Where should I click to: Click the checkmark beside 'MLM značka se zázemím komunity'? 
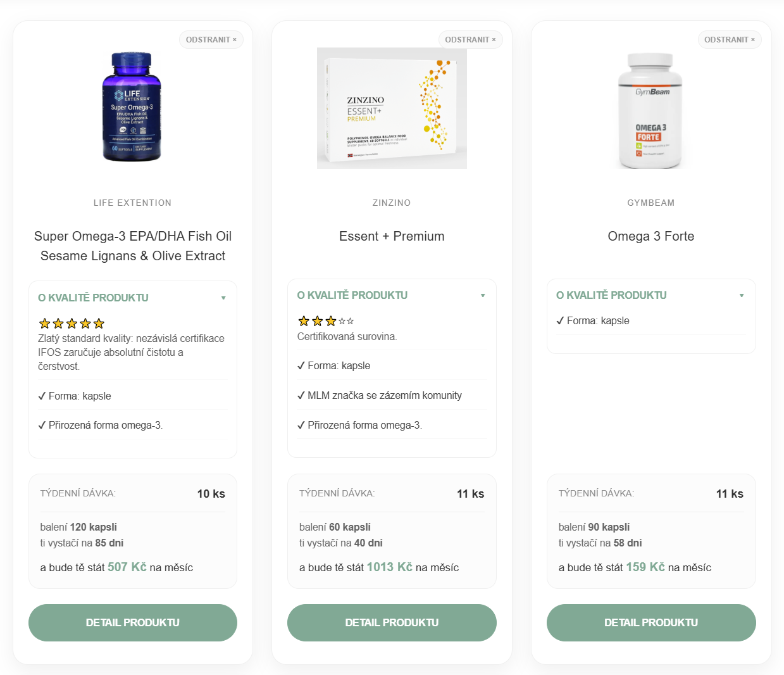(x=301, y=394)
